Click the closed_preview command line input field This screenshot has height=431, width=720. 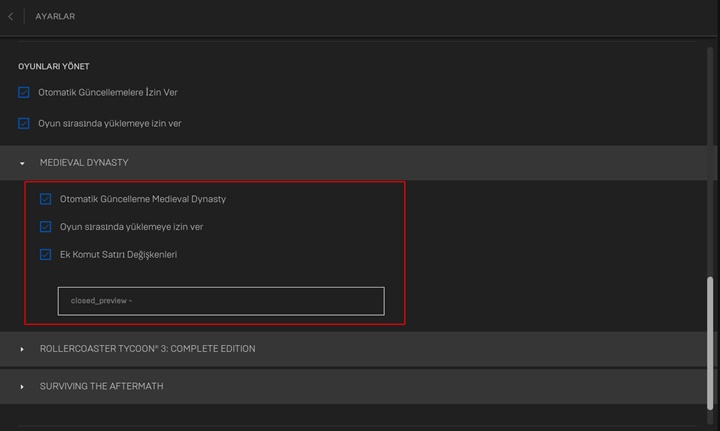coord(220,301)
